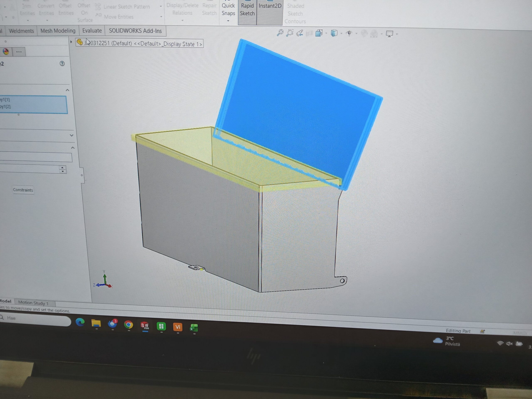The width and height of the screenshot is (532, 399).
Task: Activate the Zoom to Area tool
Action: 290,32
